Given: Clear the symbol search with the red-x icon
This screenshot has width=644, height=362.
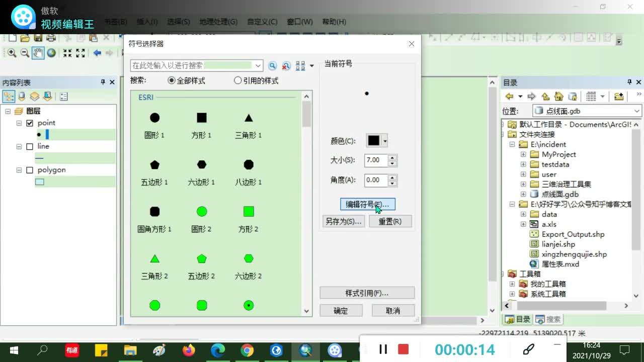Looking at the screenshot, I should [286, 66].
